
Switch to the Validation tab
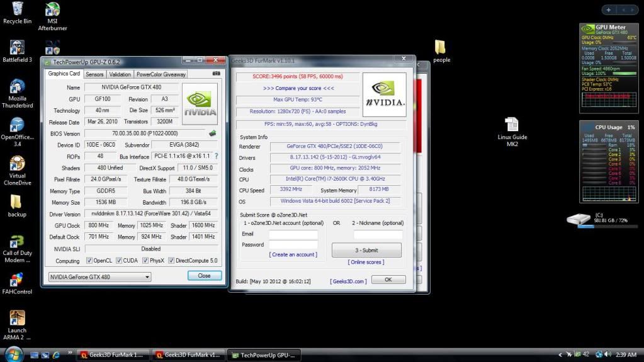pyautogui.click(x=120, y=74)
